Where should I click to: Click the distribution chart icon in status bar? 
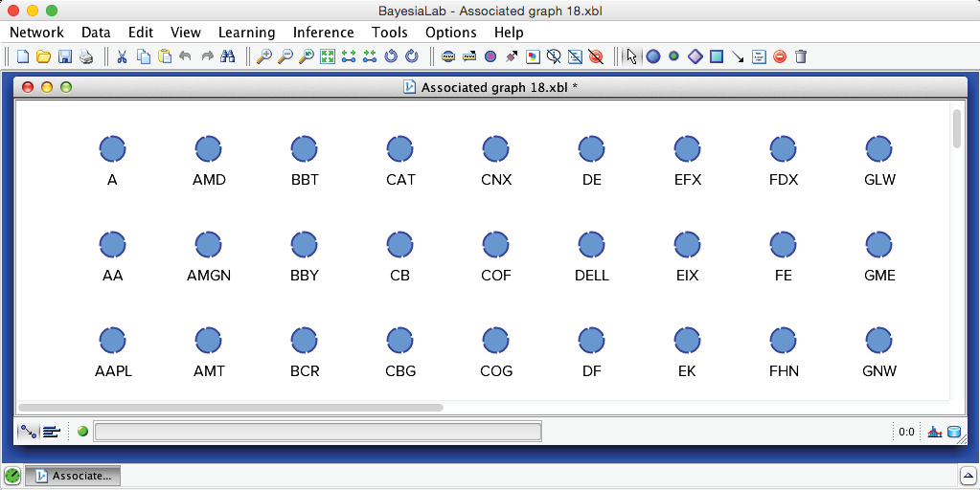[934, 432]
